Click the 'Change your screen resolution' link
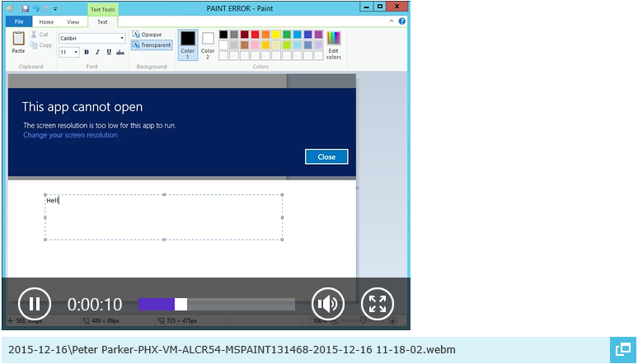638x364 pixels. [70, 135]
